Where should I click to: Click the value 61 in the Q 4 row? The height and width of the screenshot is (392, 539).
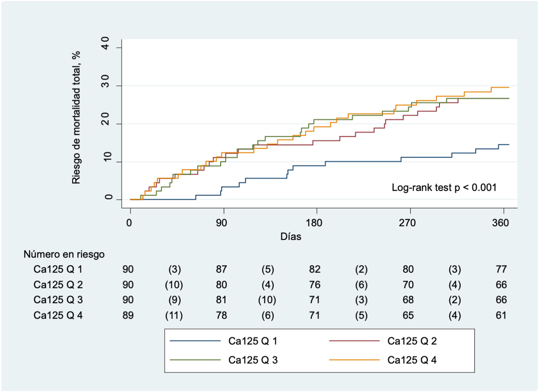tap(501, 315)
